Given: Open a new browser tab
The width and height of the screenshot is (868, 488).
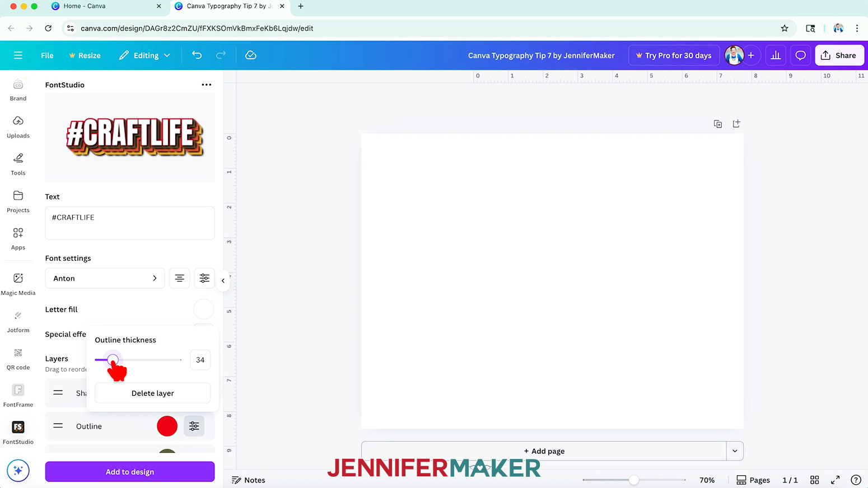Looking at the screenshot, I should [301, 6].
